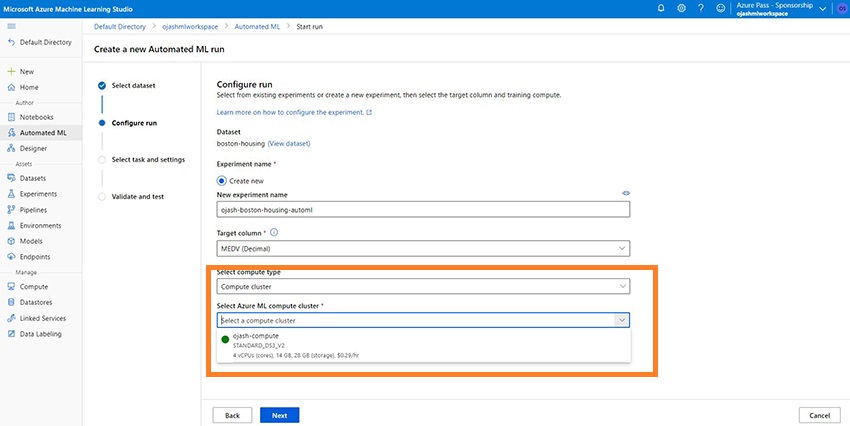
Task: Click the help question mark icon
Action: 702,8
